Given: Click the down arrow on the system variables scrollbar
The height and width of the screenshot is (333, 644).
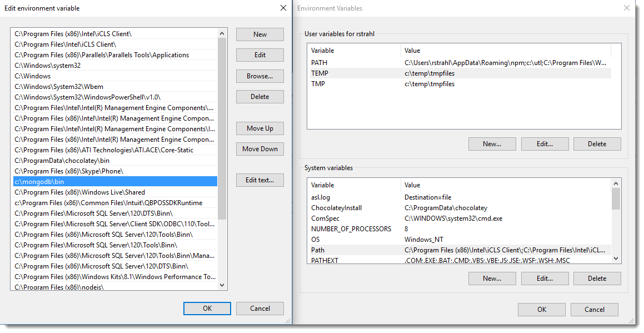Looking at the screenshot, I should click(x=616, y=259).
